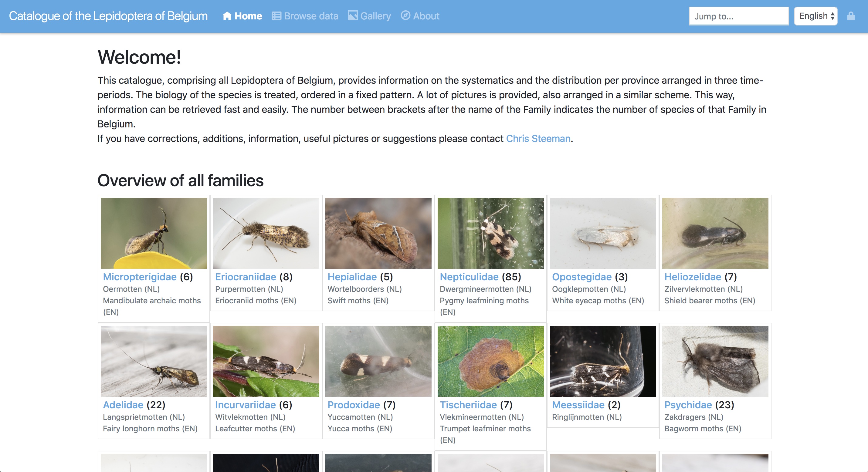
Task: Click the lock login icon
Action: 850,16
